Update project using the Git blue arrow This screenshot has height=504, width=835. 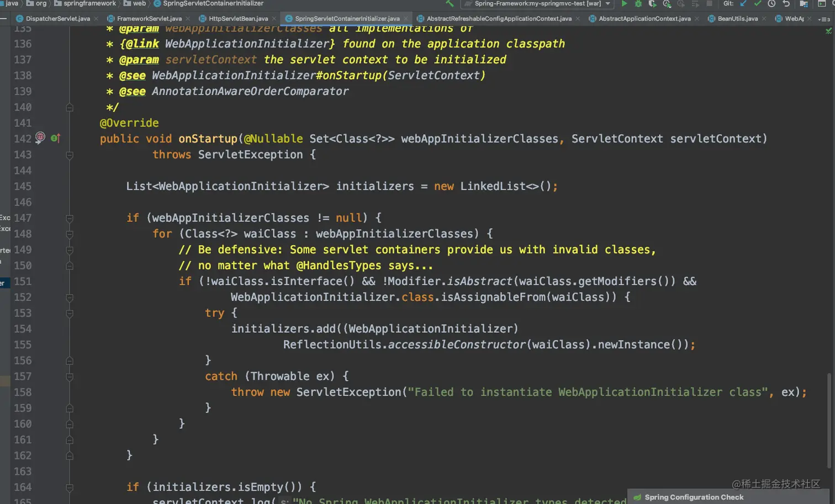743,3
